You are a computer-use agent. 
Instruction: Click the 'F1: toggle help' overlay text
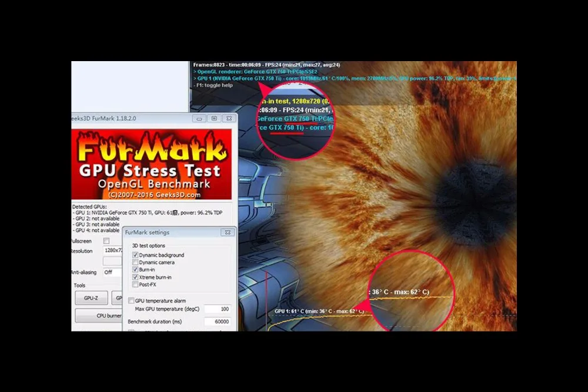pos(213,85)
